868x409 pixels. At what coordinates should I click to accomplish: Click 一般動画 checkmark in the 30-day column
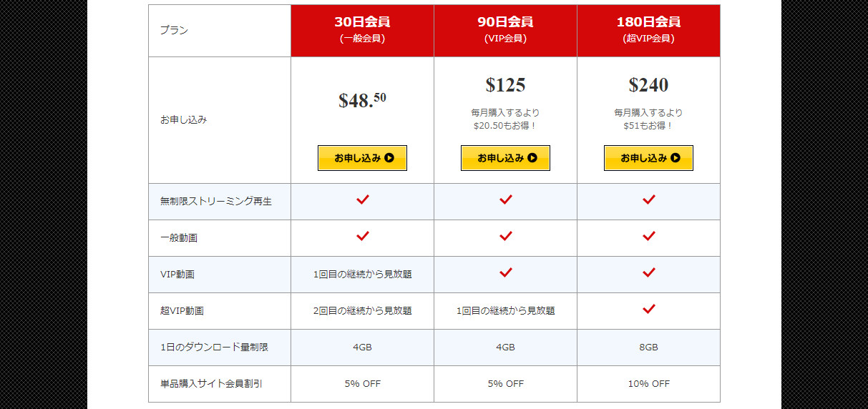363,236
